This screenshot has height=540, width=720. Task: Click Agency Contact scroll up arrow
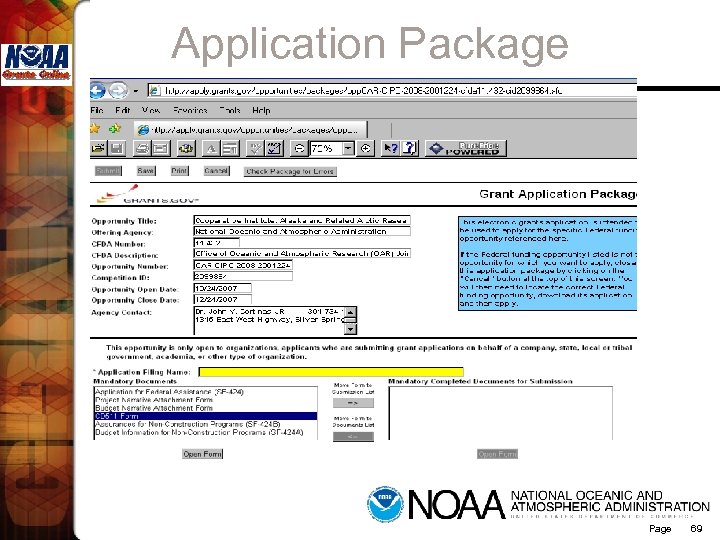click(350, 312)
